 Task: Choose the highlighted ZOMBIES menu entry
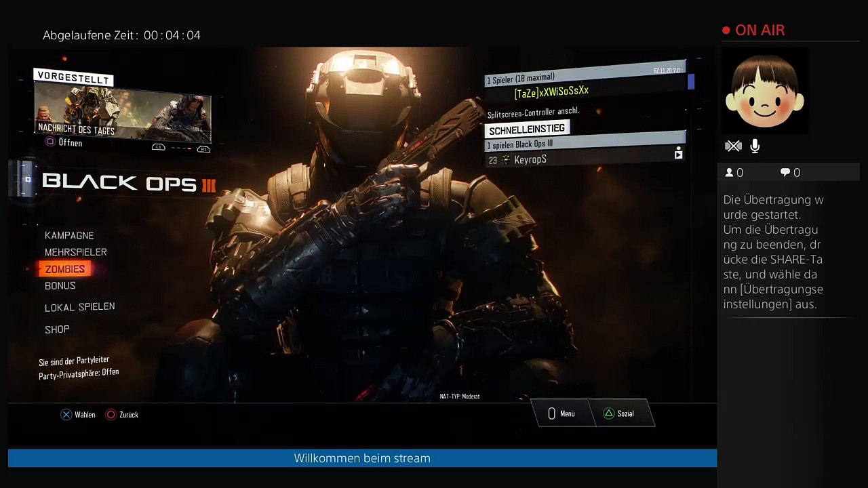point(65,269)
